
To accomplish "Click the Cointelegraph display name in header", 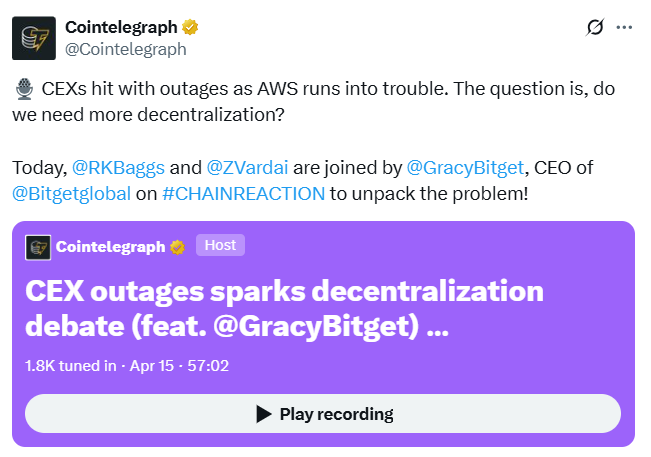I will 121,27.
